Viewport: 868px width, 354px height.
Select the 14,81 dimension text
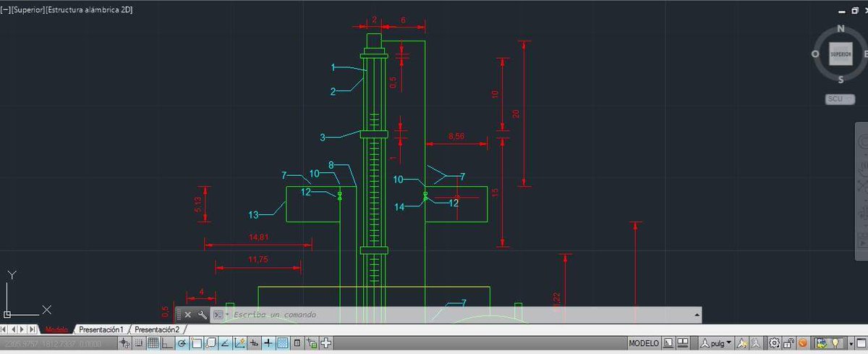(258, 237)
